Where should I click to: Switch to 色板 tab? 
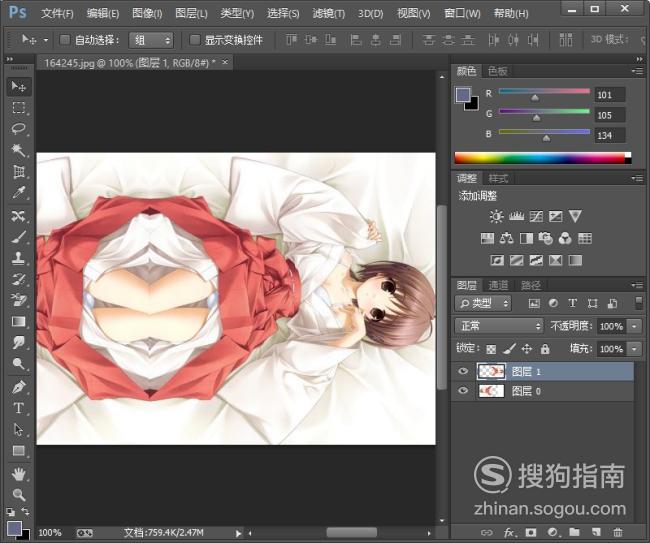(x=497, y=71)
